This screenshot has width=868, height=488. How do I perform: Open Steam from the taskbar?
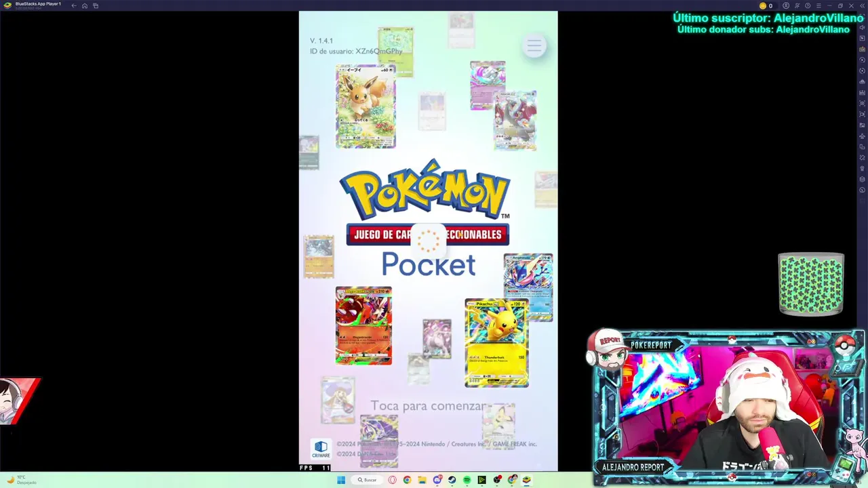pyautogui.click(x=452, y=480)
